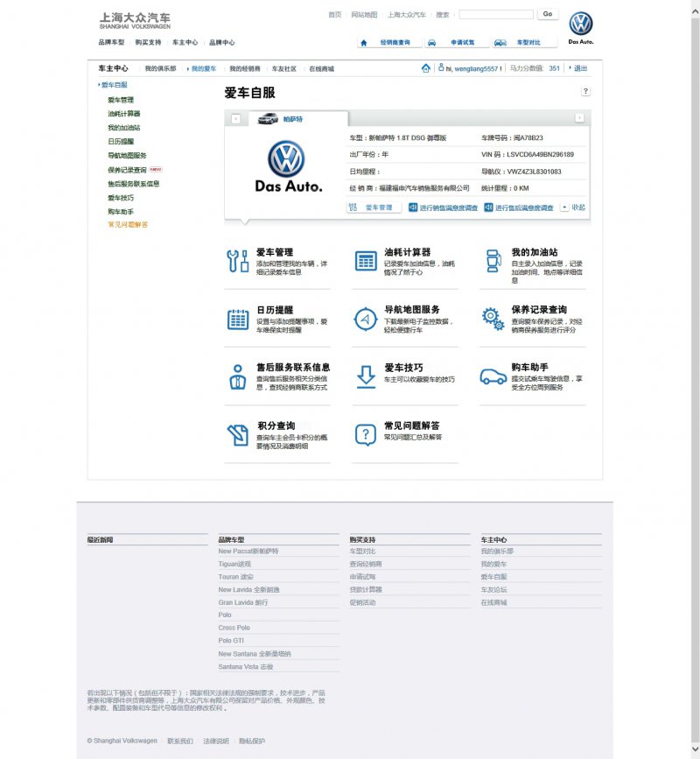
Task: Open the 导航地图服务 compass icon
Action: click(365, 319)
